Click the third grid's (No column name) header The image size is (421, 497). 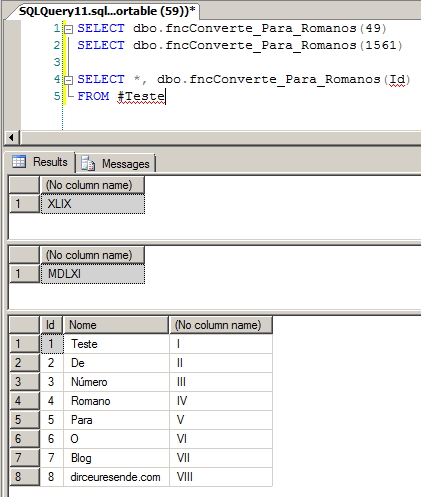point(221,325)
